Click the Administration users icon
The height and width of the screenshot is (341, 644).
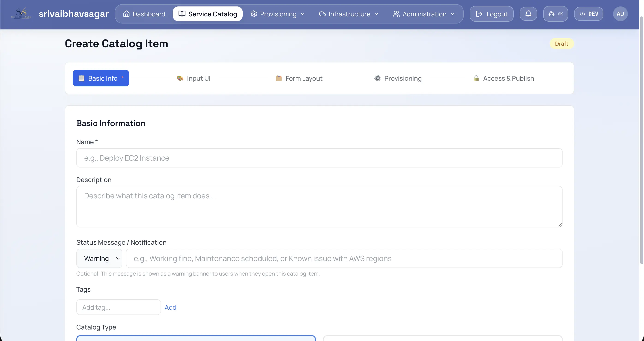tap(396, 14)
